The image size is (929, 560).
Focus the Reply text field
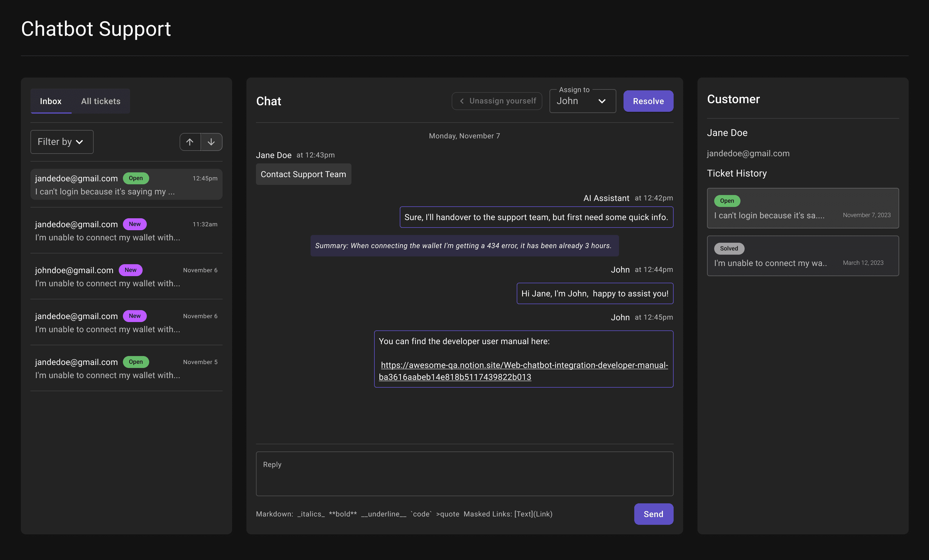click(x=464, y=474)
